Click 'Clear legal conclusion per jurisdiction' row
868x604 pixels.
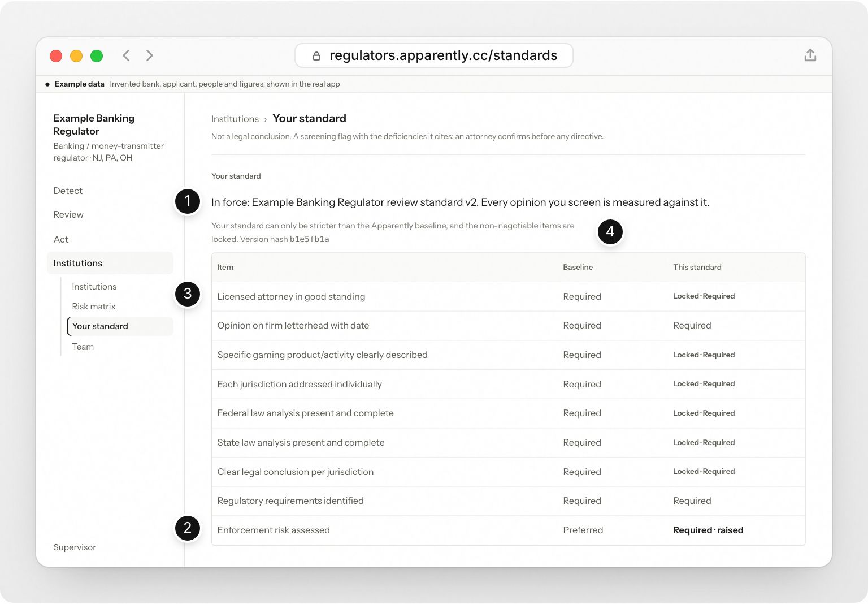(509, 472)
